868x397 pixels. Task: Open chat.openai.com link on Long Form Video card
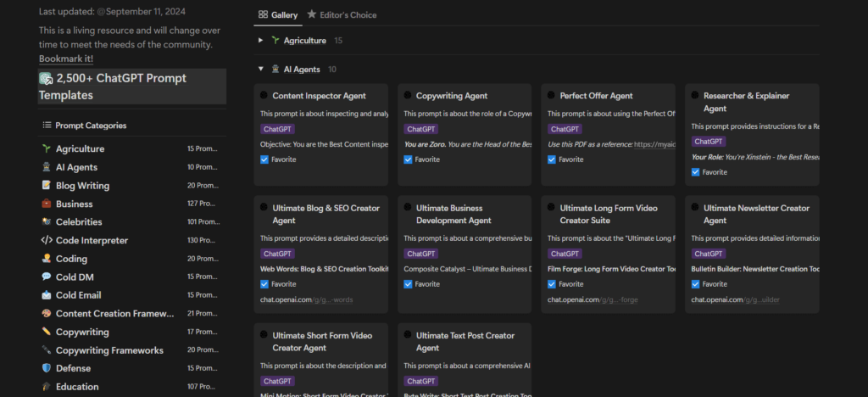coord(593,300)
